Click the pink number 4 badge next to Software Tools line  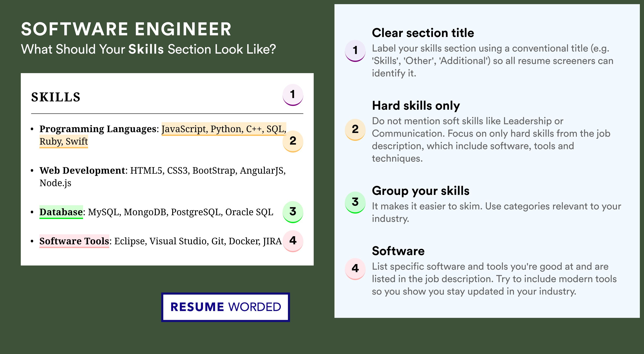point(293,241)
